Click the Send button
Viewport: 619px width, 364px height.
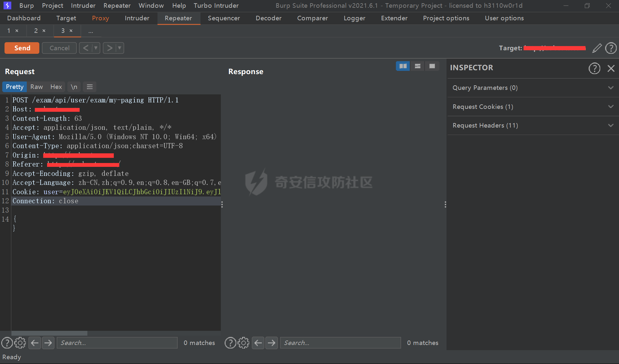coord(22,48)
